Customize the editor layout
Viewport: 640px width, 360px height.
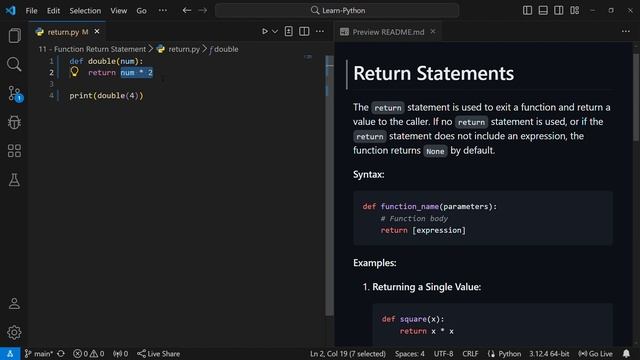coord(574,10)
